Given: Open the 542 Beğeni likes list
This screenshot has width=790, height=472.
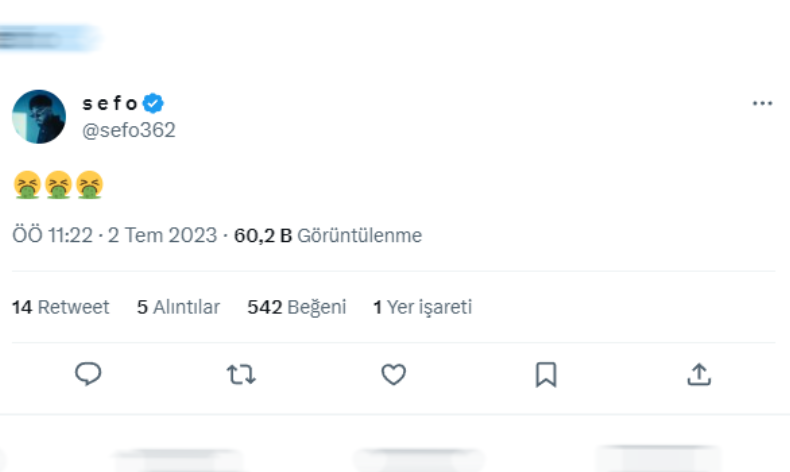Looking at the screenshot, I should pyautogui.click(x=296, y=307).
